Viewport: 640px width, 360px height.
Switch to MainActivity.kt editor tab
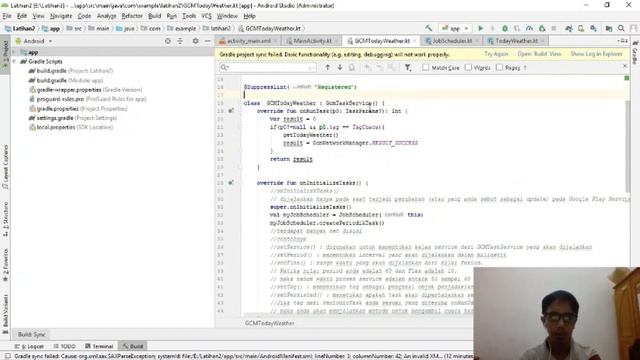(312, 41)
